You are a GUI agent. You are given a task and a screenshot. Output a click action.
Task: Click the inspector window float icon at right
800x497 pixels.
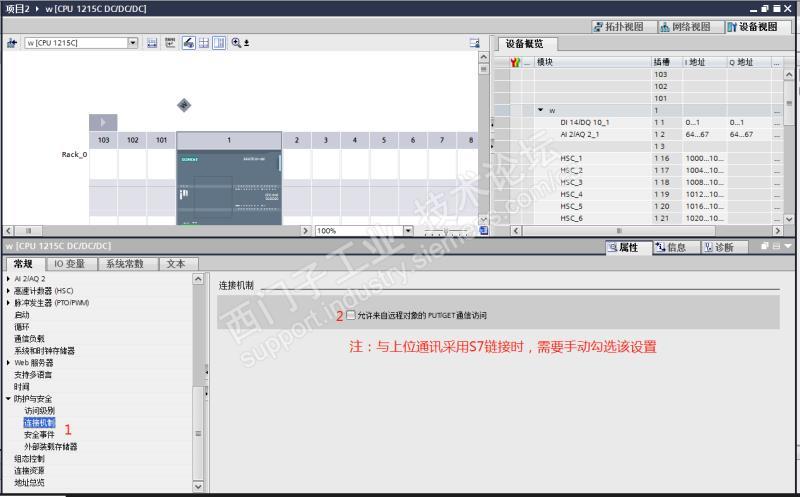coord(764,246)
